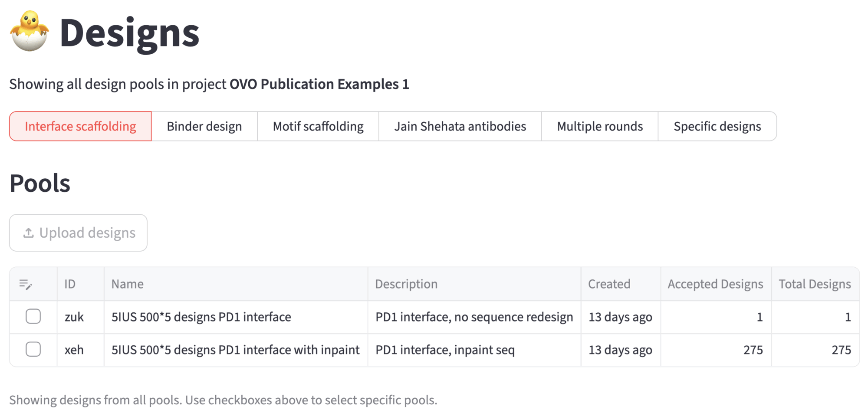
Task: Switch to the Binder design tab
Action: pyautogui.click(x=204, y=126)
